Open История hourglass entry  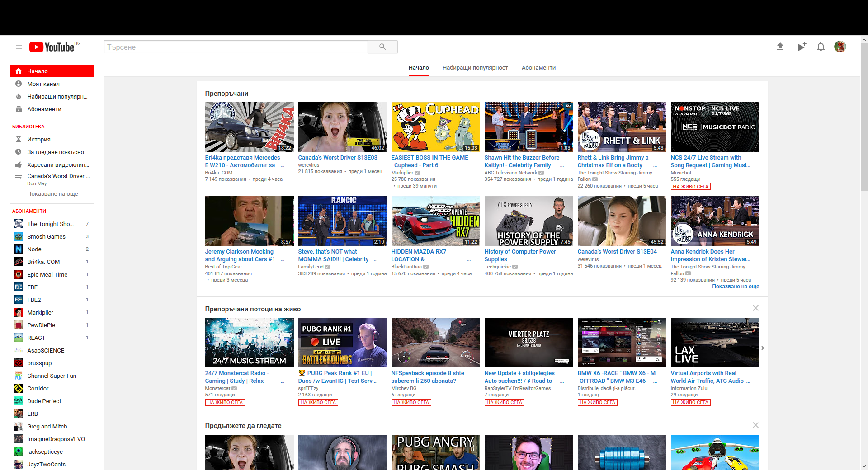tap(52, 139)
